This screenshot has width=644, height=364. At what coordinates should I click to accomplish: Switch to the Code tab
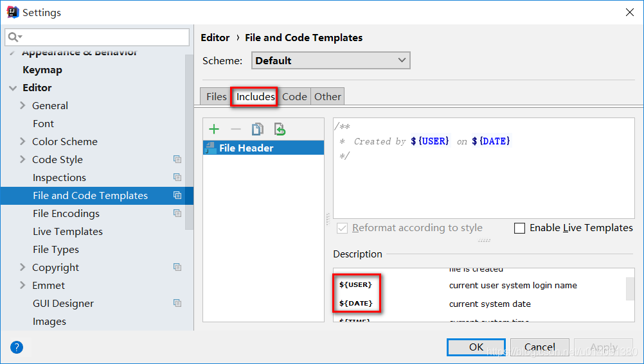pyautogui.click(x=294, y=96)
